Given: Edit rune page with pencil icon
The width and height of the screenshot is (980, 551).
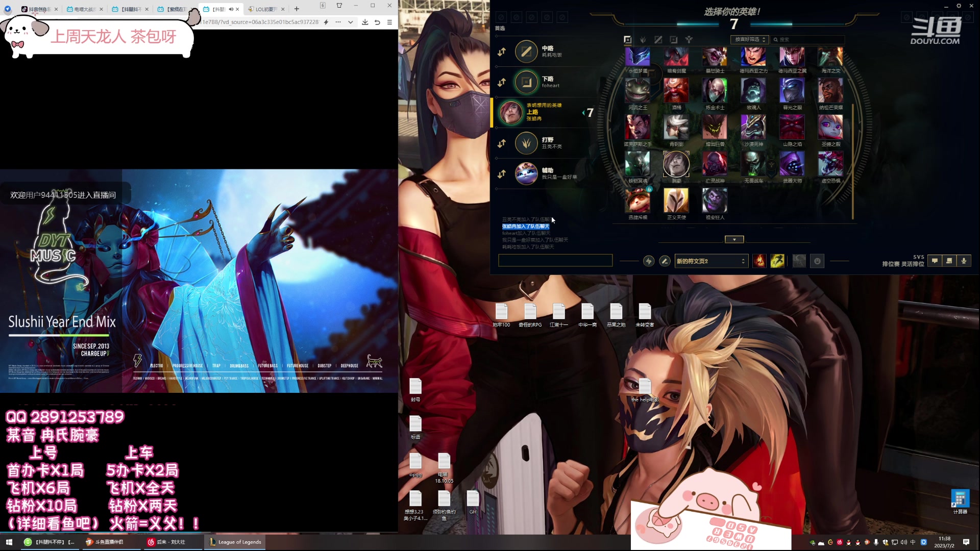Looking at the screenshot, I should [665, 261].
